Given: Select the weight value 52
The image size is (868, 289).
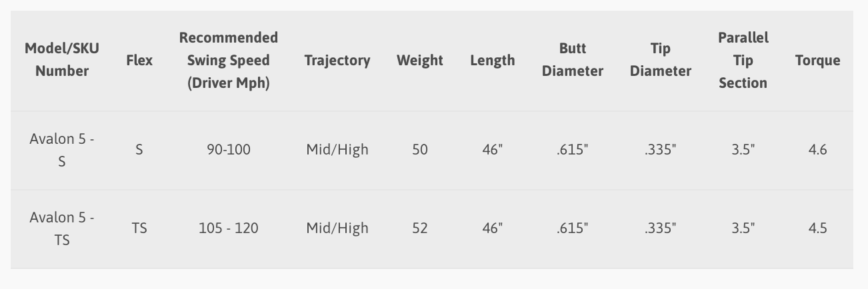Looking at the screenshot, I should (x=420, y=228).
